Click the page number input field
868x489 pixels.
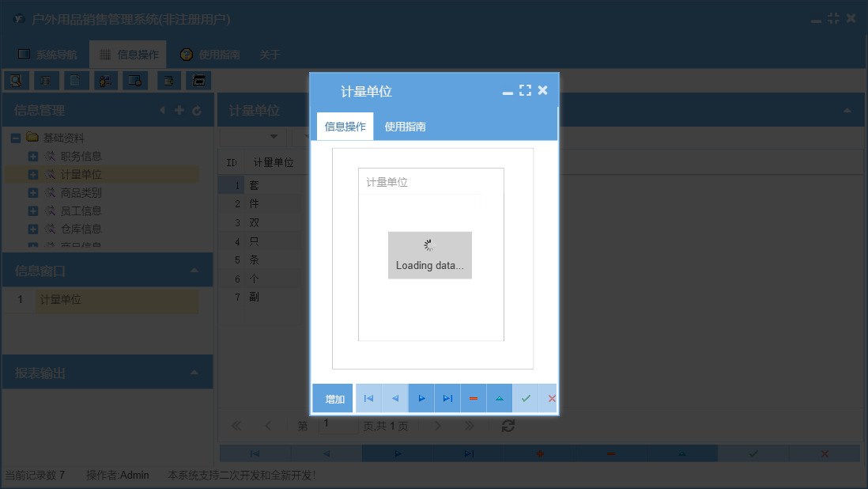[338, 426]
